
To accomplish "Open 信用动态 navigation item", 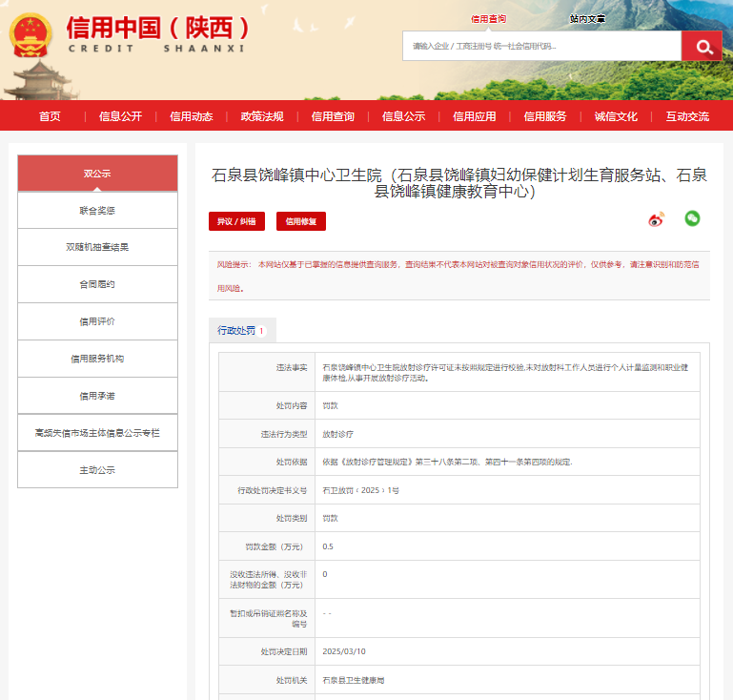I will [x=192, y=116].
